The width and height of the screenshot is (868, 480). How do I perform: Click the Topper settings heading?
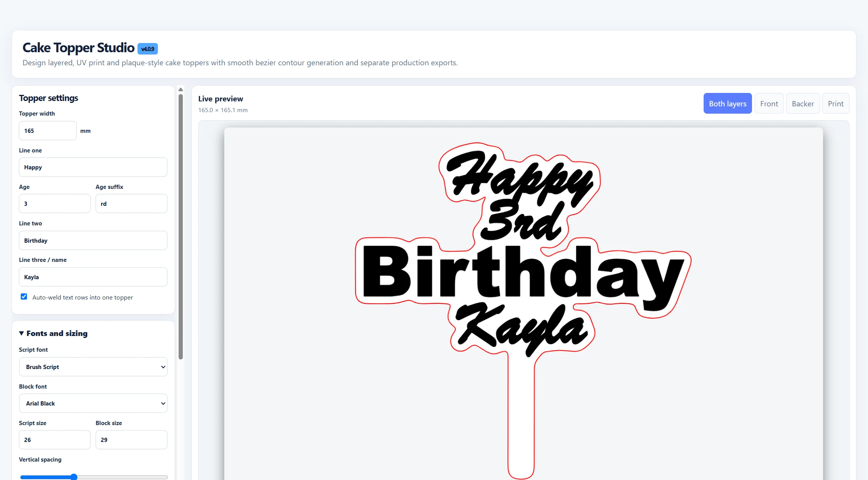48,98
